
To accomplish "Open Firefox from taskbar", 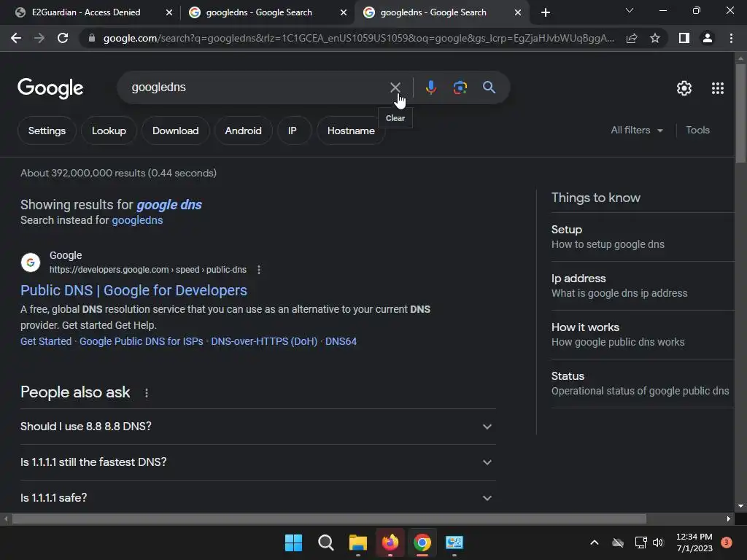I will point(390,542).
